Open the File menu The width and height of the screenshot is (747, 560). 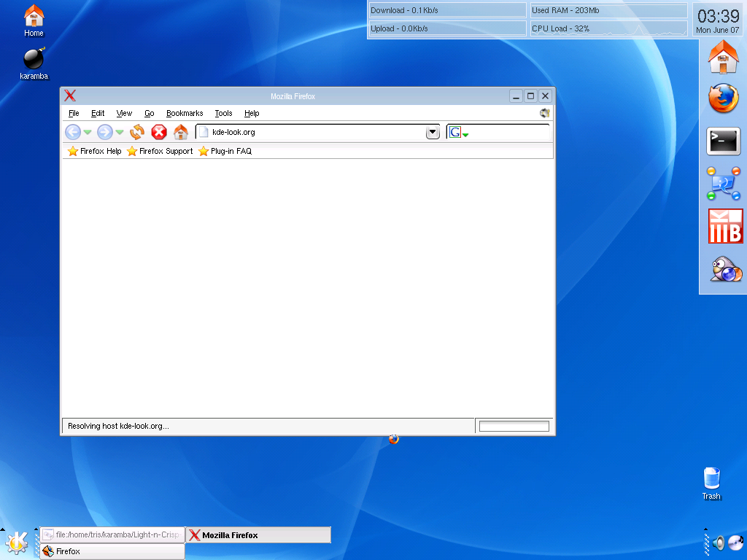tap(74, 113)
